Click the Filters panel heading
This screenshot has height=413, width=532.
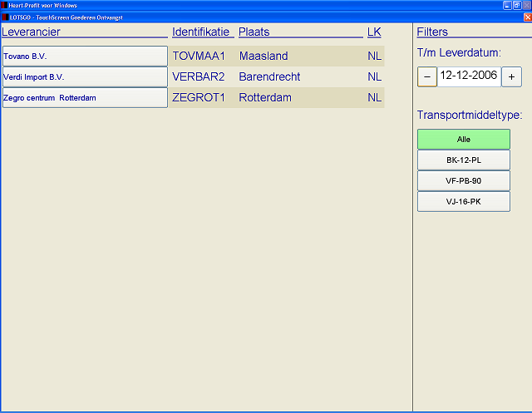432,32
